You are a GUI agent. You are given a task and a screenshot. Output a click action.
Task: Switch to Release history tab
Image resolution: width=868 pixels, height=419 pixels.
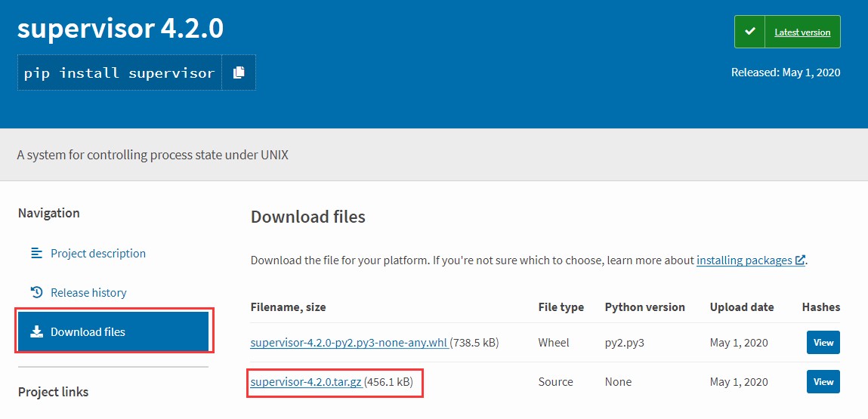click(88, 292)
